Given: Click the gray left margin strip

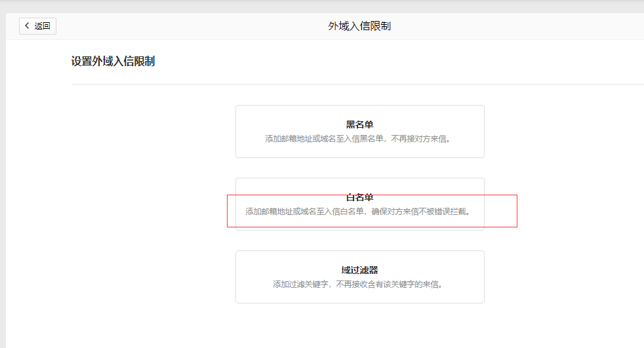Looking at the screenshot, I should [3, 197].
